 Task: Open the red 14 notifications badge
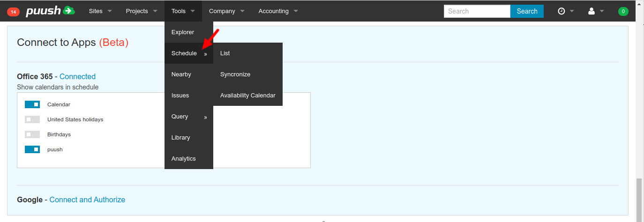(x=13, y=12)
